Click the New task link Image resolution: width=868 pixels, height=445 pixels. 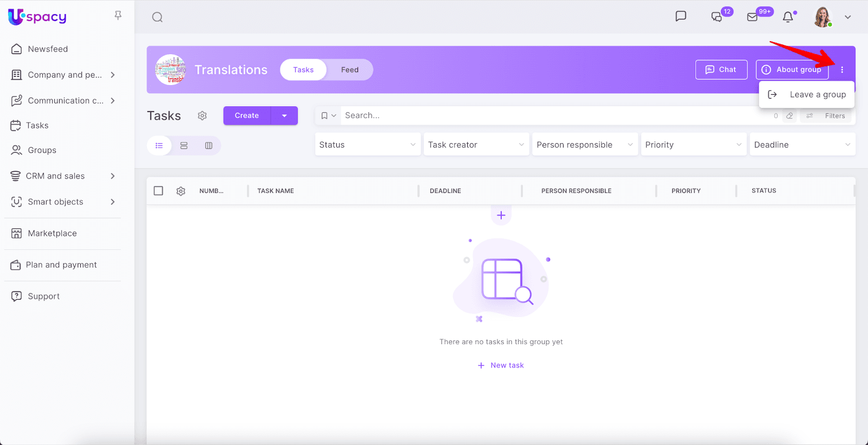pos(501,365)
